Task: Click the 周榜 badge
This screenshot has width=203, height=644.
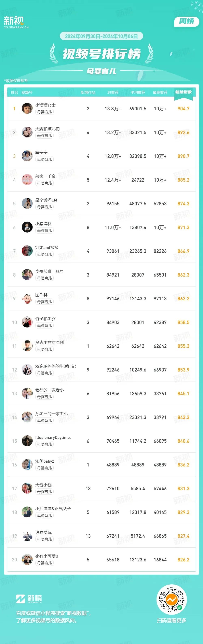Action: coord(187,22)
